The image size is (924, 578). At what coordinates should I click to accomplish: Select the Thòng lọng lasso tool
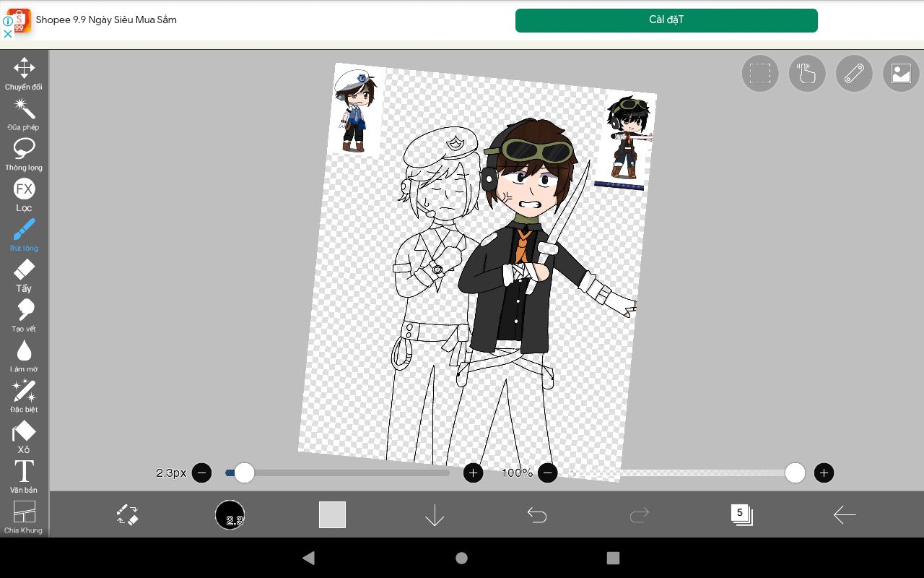24,155
